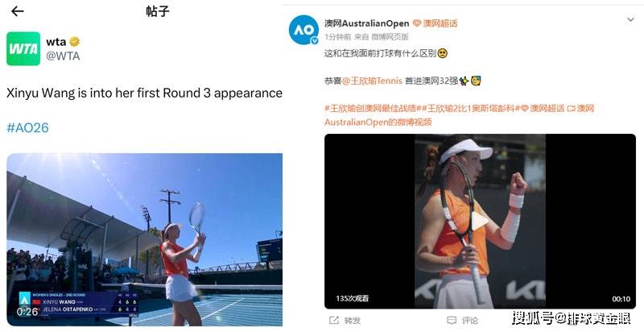Image resolution: width=644 pixels, height=332 pixels.
Task: Click the 0:26 video duration badge
Action: click(27, 312)
